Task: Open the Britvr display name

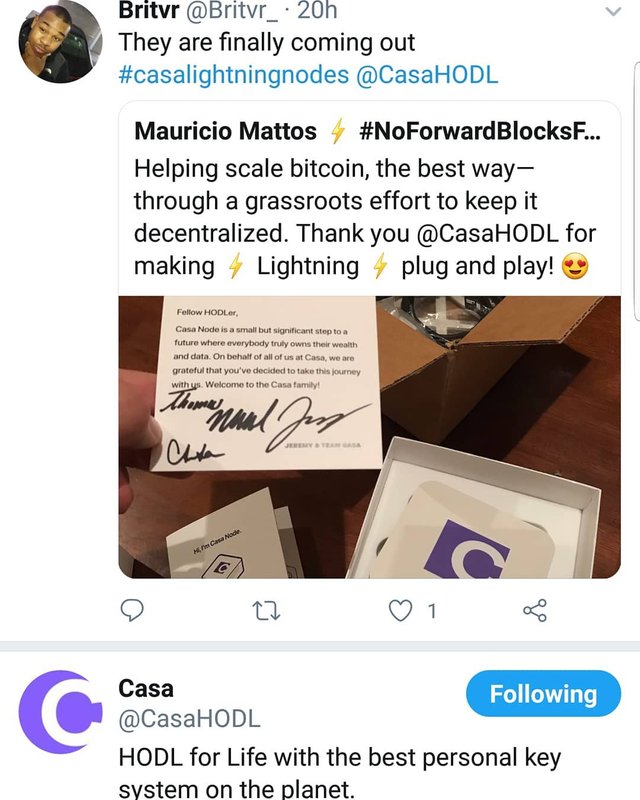Action: click(149, 10)
